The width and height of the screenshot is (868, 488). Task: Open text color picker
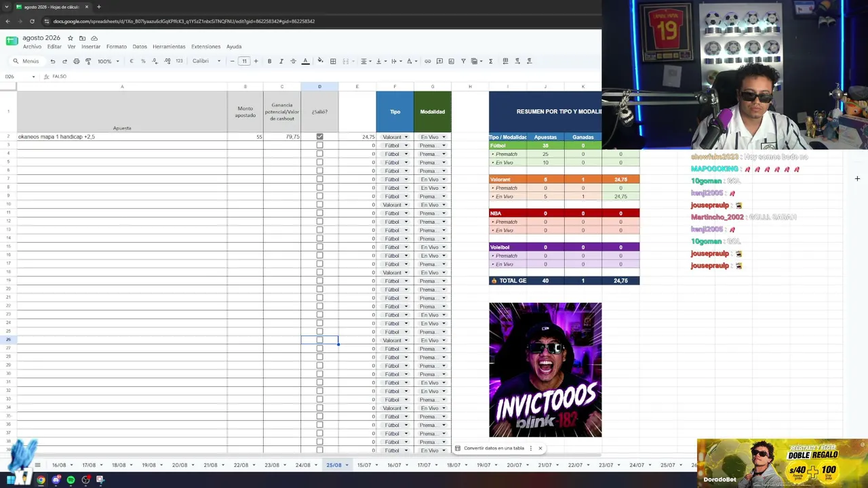[305, 61]
